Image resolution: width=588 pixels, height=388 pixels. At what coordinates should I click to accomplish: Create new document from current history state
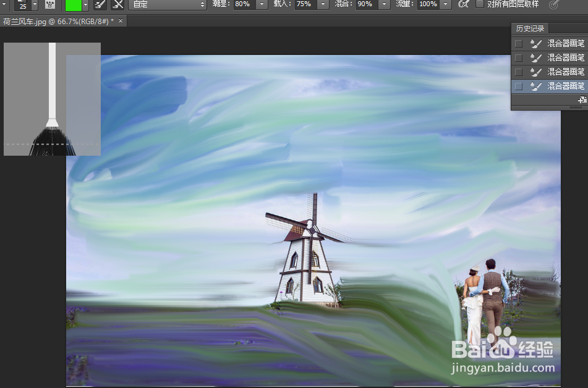point(582,99)
